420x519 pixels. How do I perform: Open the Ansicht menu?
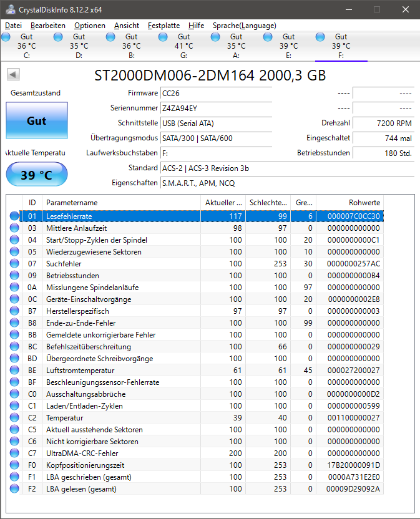(x=127, y=26)
